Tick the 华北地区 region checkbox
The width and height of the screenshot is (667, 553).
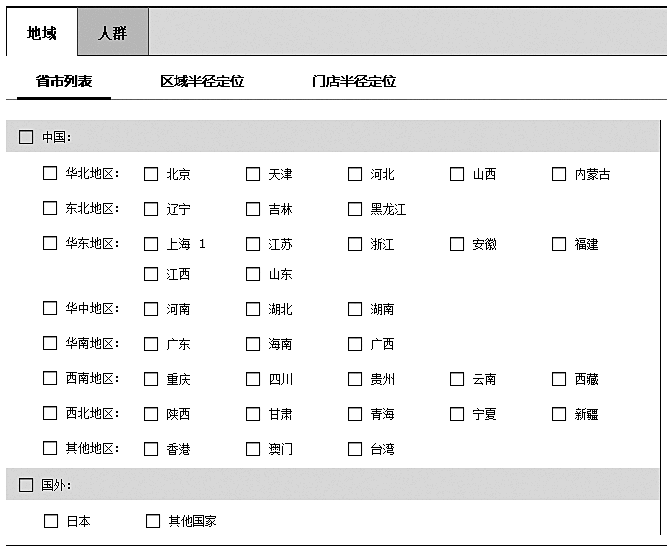pos(50,173)
